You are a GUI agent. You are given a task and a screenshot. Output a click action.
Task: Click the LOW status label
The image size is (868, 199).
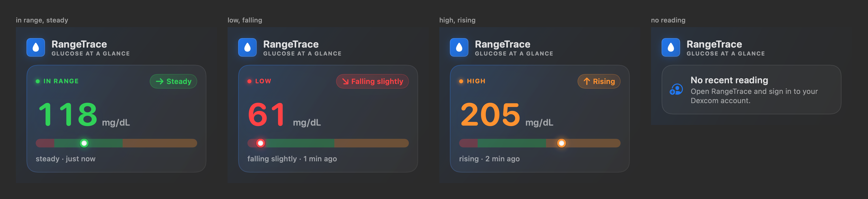263,81
